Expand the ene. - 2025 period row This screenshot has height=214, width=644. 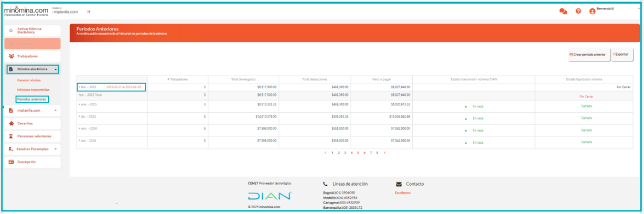pyautogui.click(x=79, y=105)
